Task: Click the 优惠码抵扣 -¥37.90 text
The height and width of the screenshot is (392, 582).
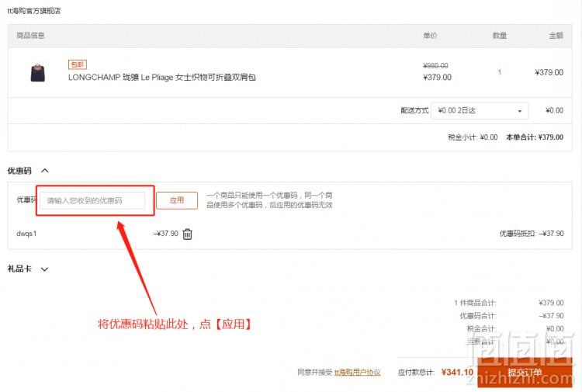Action: tap(532, 234)
